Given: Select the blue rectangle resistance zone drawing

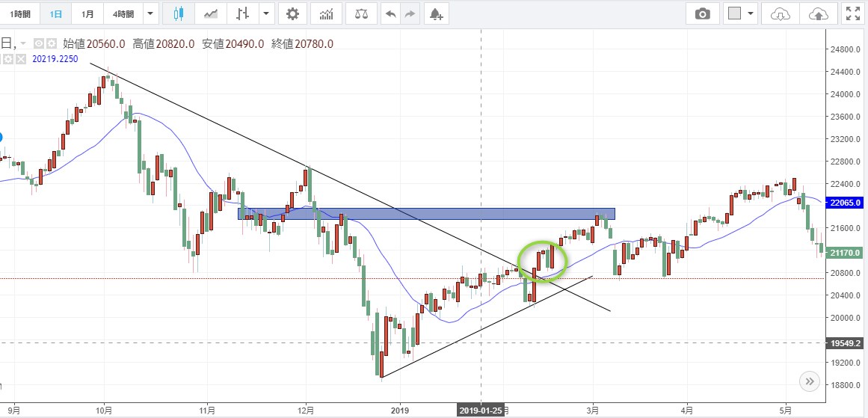Looking at the screenshot, I should (x=426, y=214).
